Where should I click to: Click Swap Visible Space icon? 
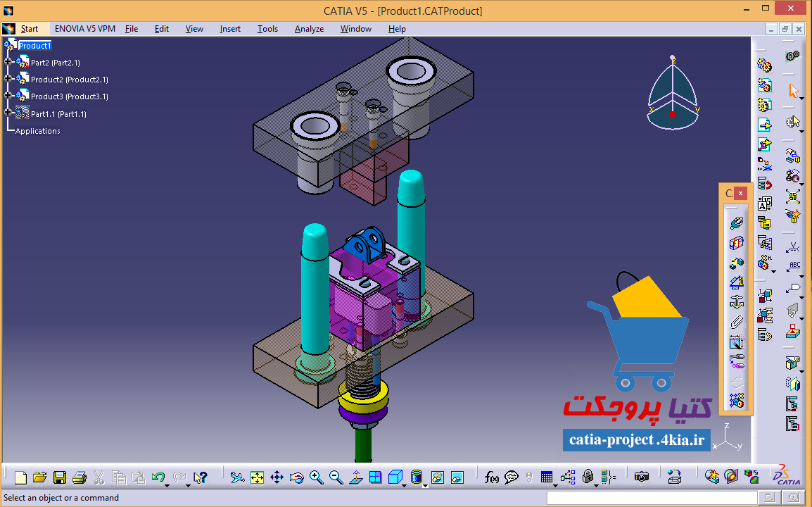click(x=457, y=477)
